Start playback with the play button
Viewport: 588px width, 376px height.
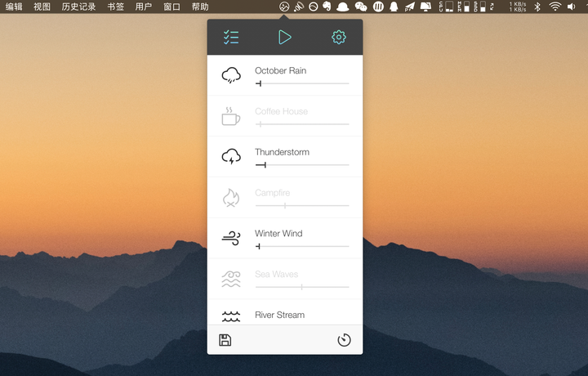pos(285,37)
